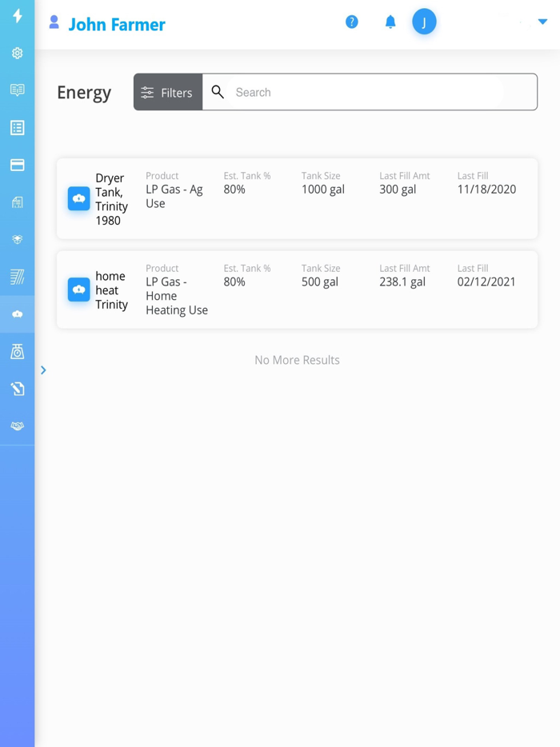Select the Energy tank sidebar icon
Screen dimensions: 560x747
click(x=17, y=314)
